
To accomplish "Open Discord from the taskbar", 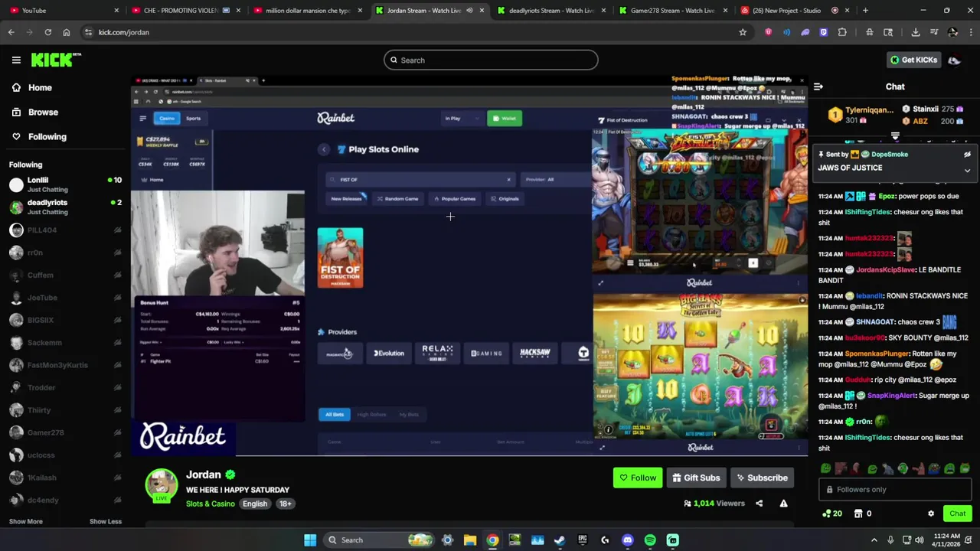I will (628, 540).
